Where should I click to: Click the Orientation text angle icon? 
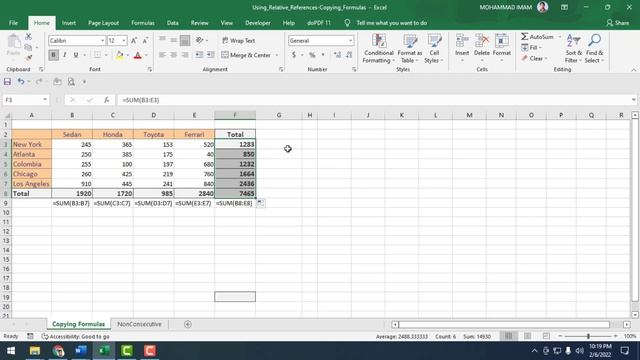(x=200, y=40)
